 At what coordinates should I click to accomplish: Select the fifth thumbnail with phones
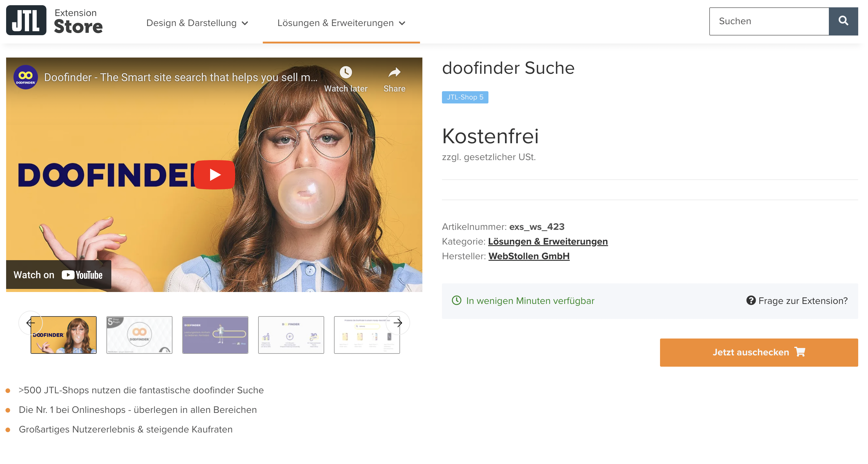367,335
